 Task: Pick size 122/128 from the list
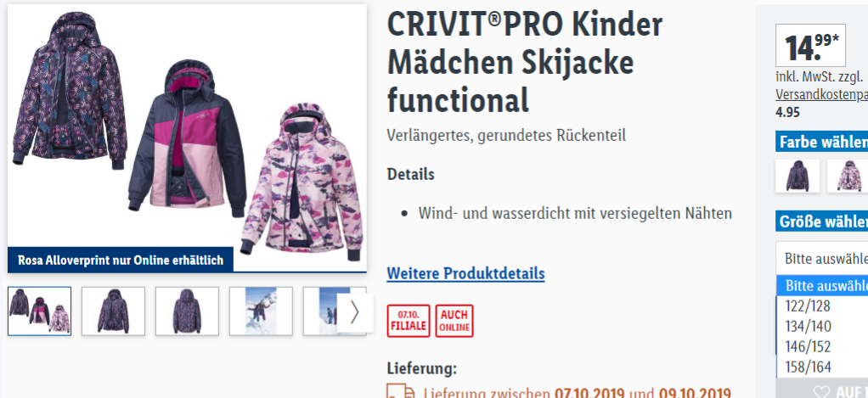coord(822,306)
